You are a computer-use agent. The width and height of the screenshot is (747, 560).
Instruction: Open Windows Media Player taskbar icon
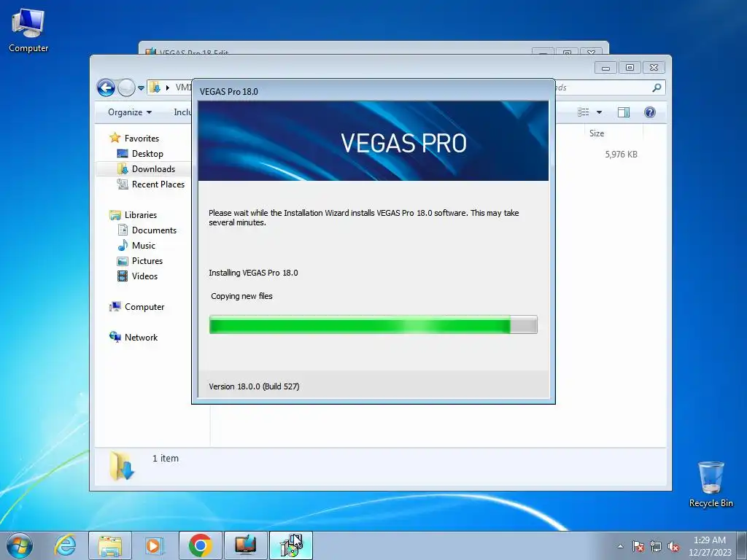click(155, 545)
